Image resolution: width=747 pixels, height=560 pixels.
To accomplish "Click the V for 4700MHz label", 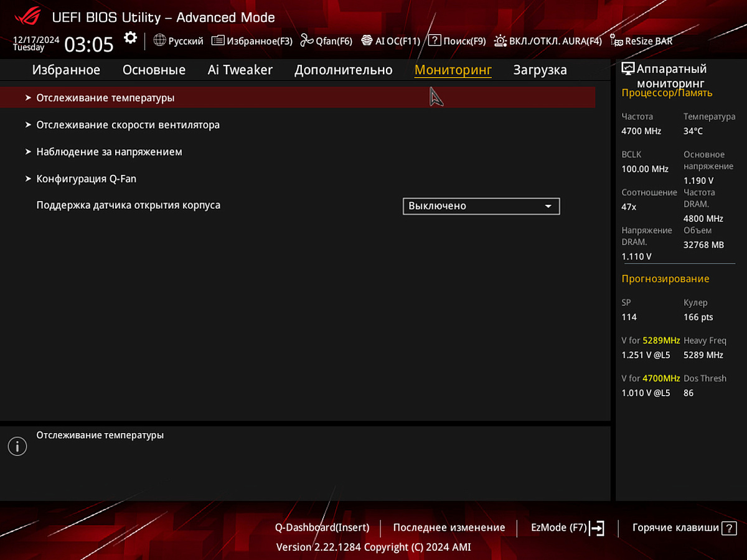I will (x=651, y=378).
